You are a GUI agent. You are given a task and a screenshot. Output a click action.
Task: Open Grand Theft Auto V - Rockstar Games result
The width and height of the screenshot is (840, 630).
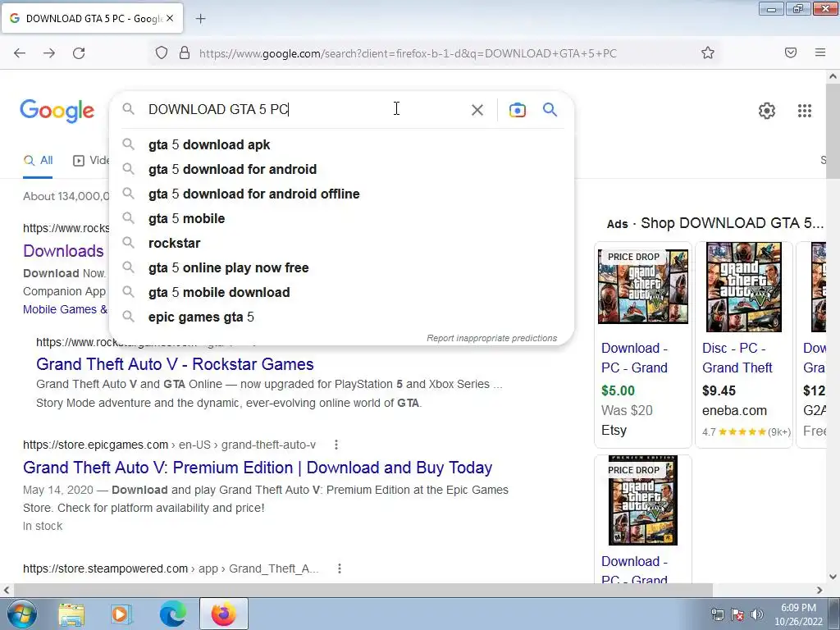tap(175, 364)
